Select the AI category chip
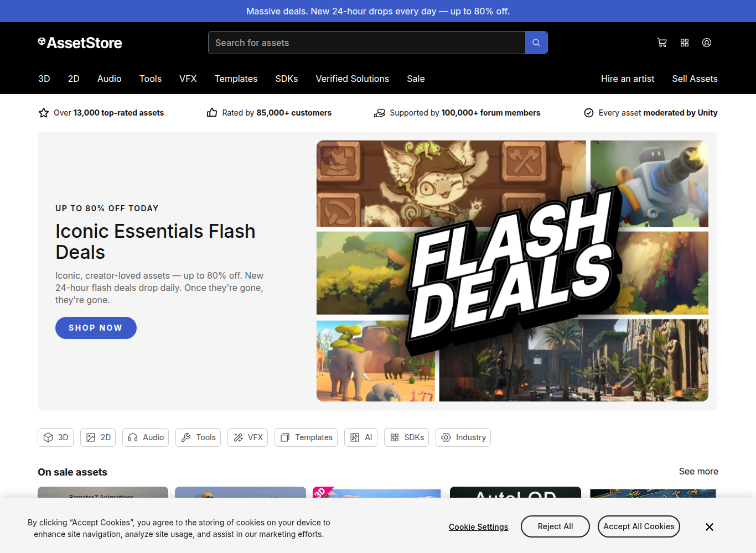Viewport: 756px width, 553px height. [x=361, y=437]
